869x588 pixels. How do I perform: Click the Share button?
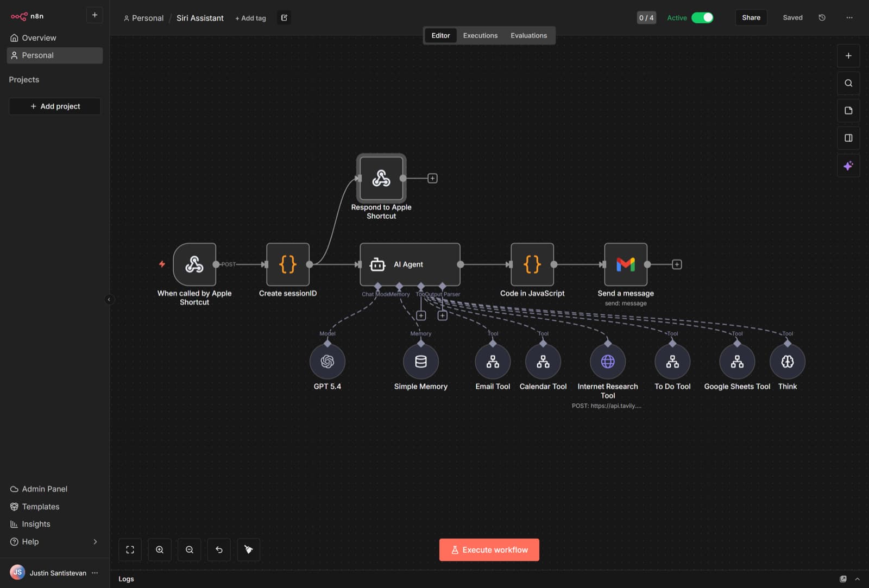coord(751,17)
